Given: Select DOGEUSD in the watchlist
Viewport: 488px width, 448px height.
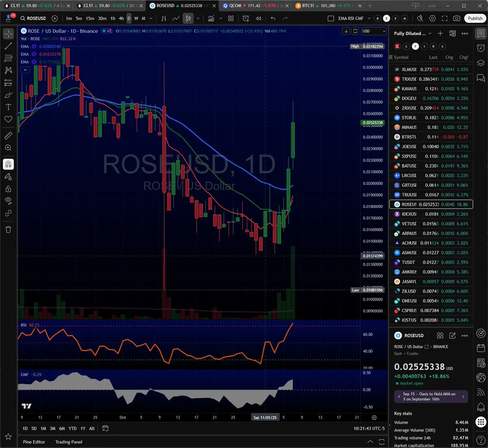Looking at the screenshot, I should click(431, 98).
